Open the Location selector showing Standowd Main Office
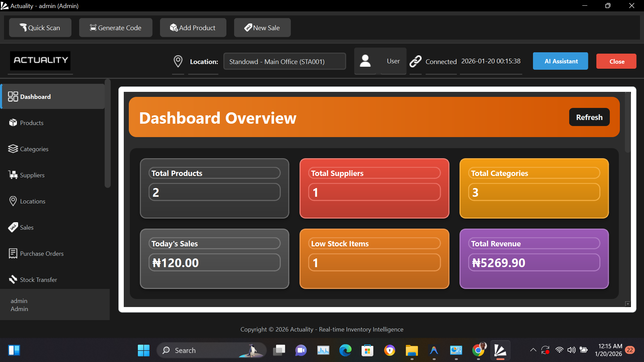This screenshot has width=644, height=362. coord(284,61)
